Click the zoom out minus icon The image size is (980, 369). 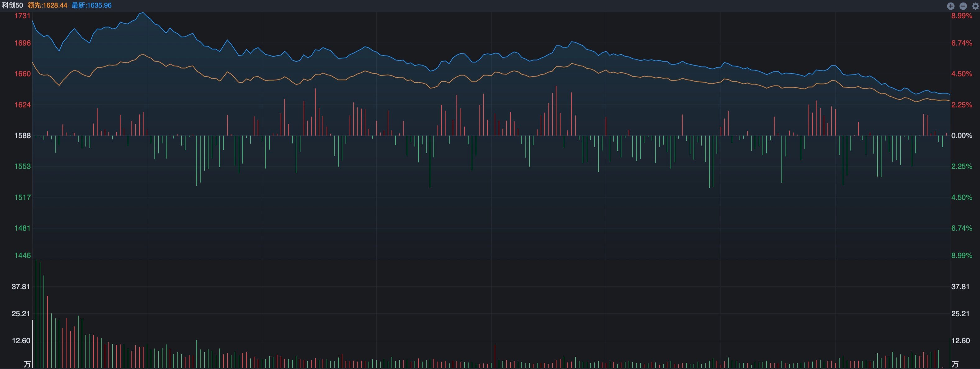click(x=963, y=6)
